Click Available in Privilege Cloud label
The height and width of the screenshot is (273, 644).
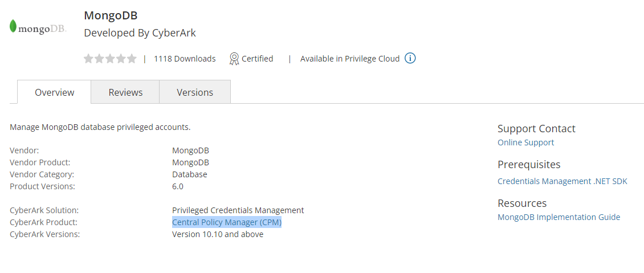350,59
